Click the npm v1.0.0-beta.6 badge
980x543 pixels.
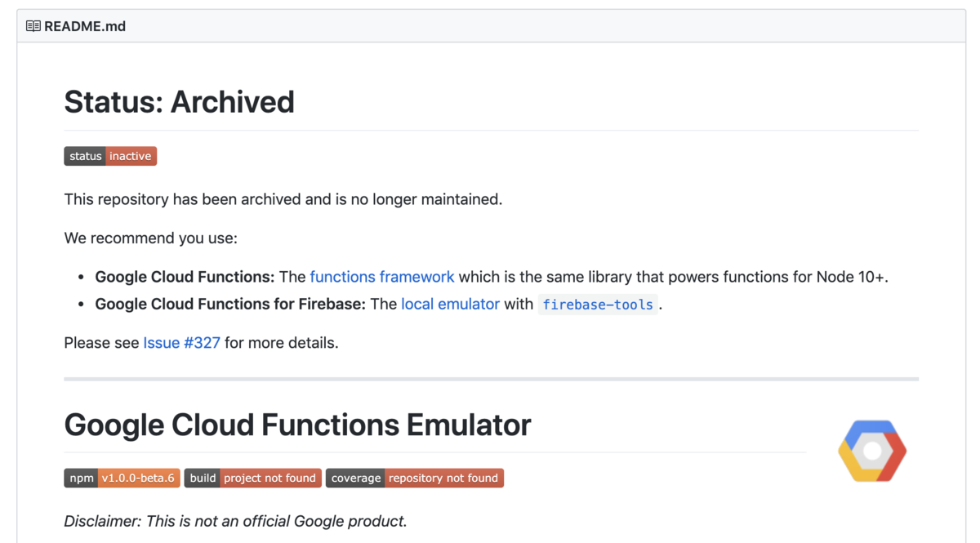coord(122,478)
